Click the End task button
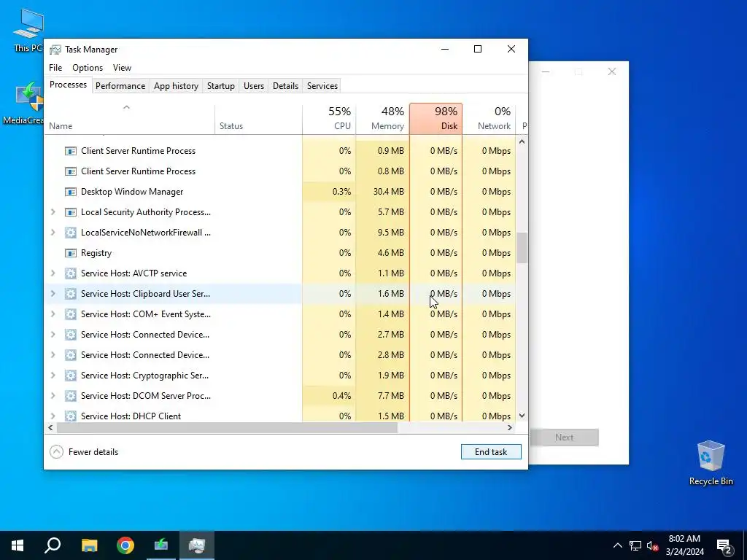Image resolution: width=747 pixels, height=560 pixels. [491, 452]
